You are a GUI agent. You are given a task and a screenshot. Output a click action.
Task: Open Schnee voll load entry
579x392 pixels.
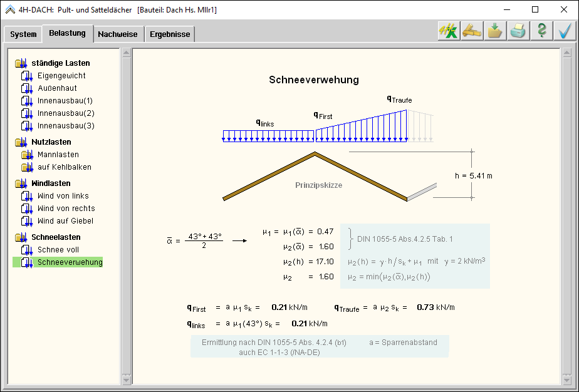[x=58, y=250]
